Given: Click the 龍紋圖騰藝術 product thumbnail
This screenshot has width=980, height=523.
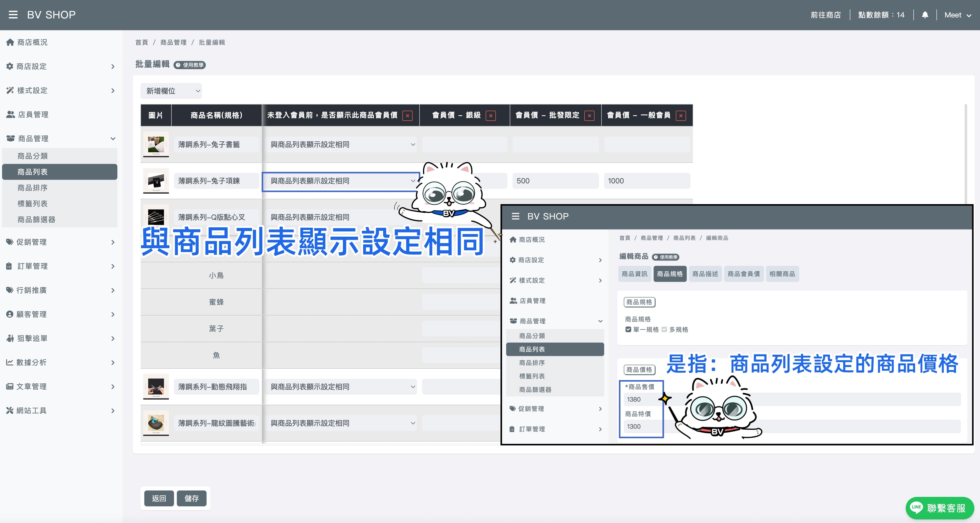Looking at the screenshot, I should [x=156, y=423].
